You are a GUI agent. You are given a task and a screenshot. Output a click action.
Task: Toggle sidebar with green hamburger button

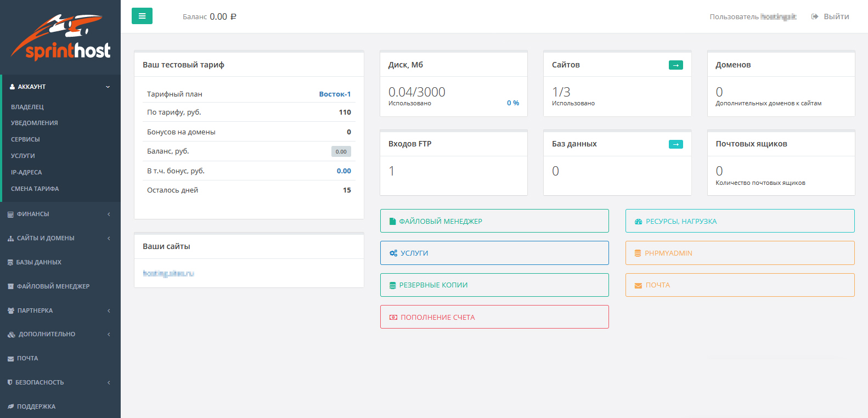142,16
